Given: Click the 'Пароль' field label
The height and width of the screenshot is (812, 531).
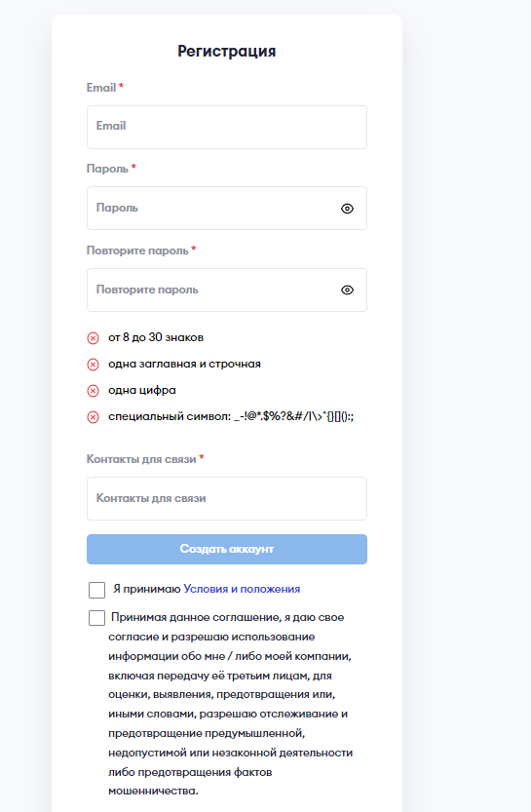Looking at the screenshot, I should (107, 169).
